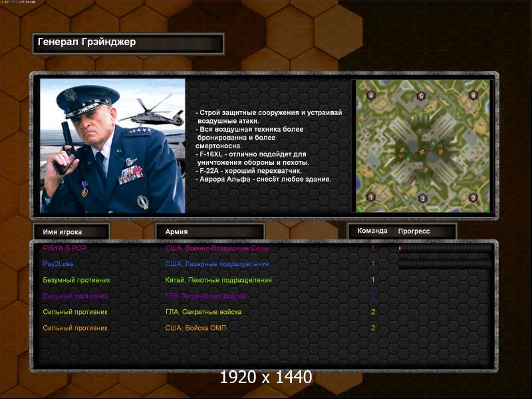The width and height of the screenshot is (532, 399).
Task: Click army 'ГЛА, Химические войска'
Action: pyautogui.click(x=205, y=296)
